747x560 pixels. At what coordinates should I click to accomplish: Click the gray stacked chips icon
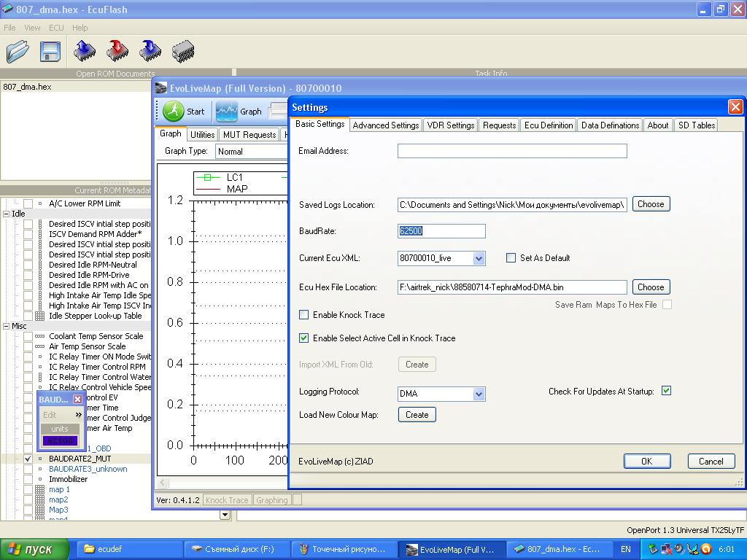[182, 51]
